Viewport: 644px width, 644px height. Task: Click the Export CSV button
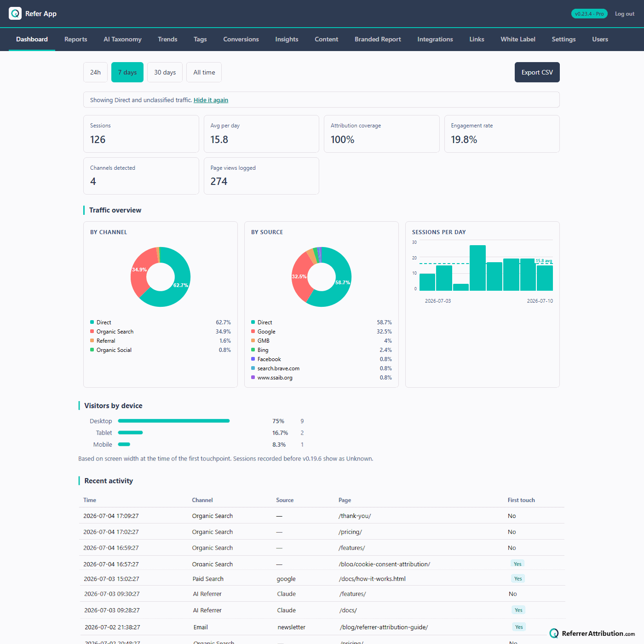coord(537,72)
